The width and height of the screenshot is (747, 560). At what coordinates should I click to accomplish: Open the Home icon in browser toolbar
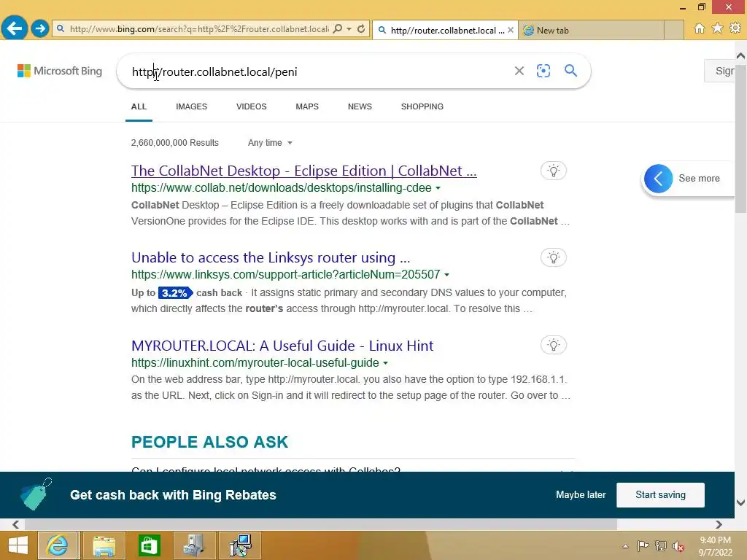click(700, 28)
